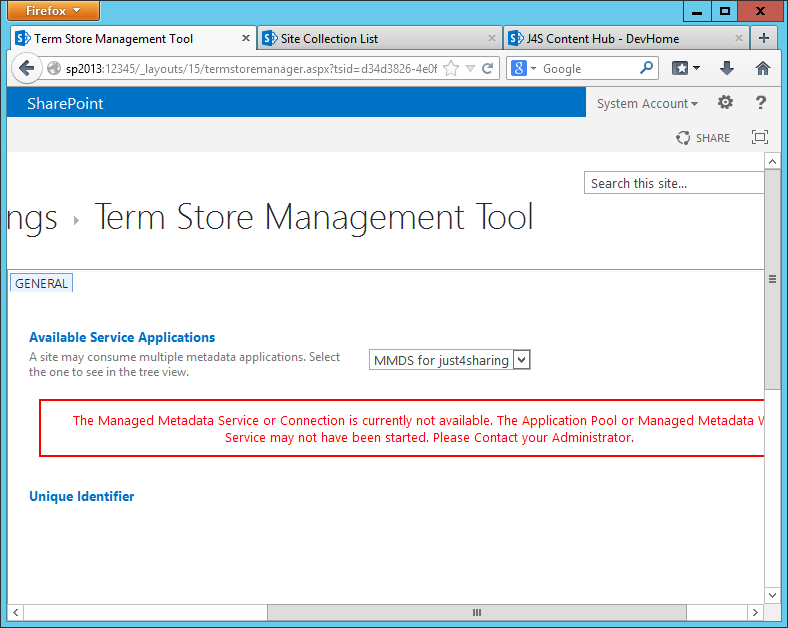788x628 pixels.
Task: Switch to Site Collection List tab
Action: pos(379,39)
